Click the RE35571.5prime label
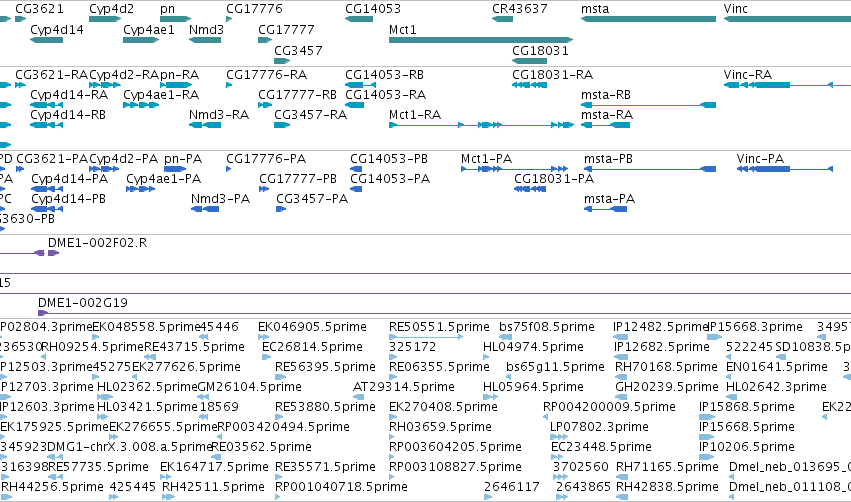Image resolution: width=851 pixels, height=502 pixels. pos(325,467)
